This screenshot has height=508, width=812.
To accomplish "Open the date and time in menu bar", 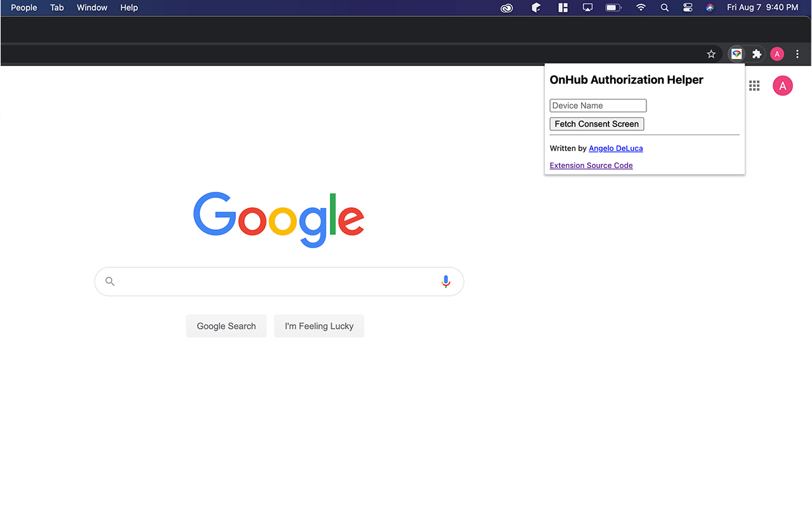I will (x=763, y=8).
